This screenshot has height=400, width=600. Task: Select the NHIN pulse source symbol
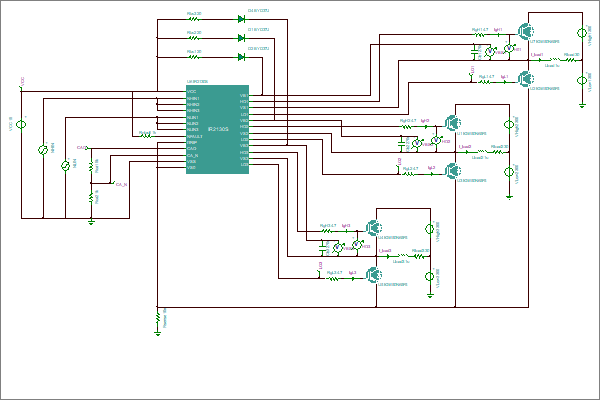point(43,150)
